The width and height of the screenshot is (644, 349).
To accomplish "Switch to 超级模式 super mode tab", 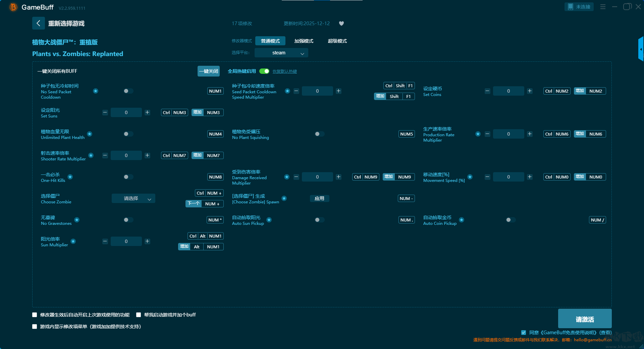I will click(337, 41).
